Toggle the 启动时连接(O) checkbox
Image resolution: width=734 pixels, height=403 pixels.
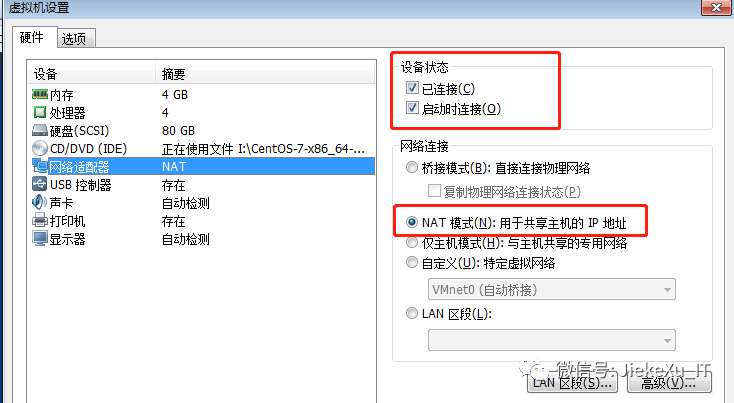(412, 108)
